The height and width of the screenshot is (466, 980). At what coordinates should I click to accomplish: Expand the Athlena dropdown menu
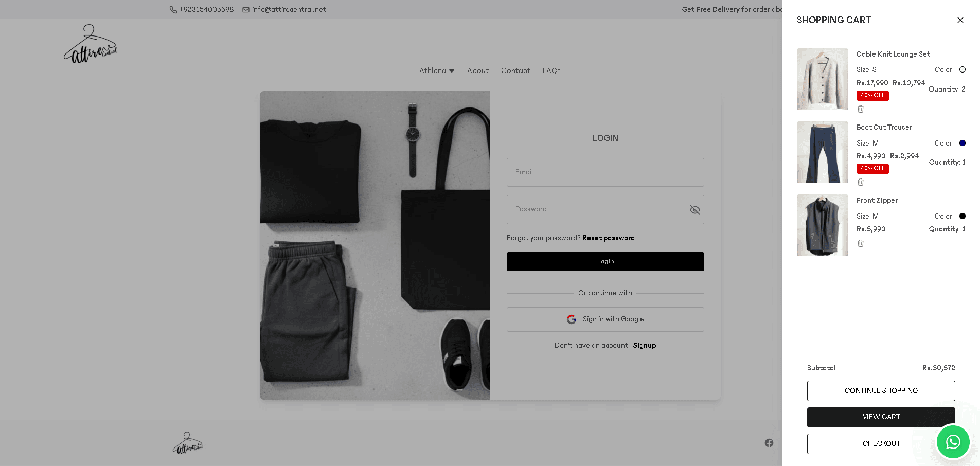(x=437, y=70)
